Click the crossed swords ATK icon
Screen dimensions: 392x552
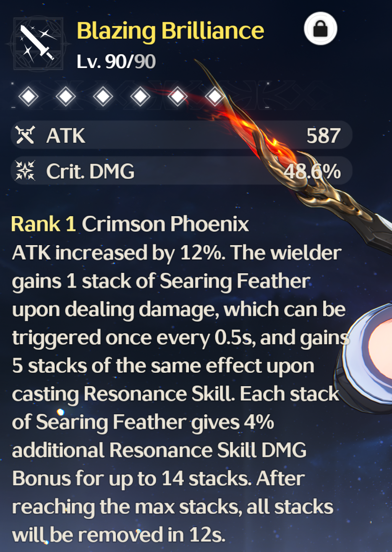coord(25,135)
